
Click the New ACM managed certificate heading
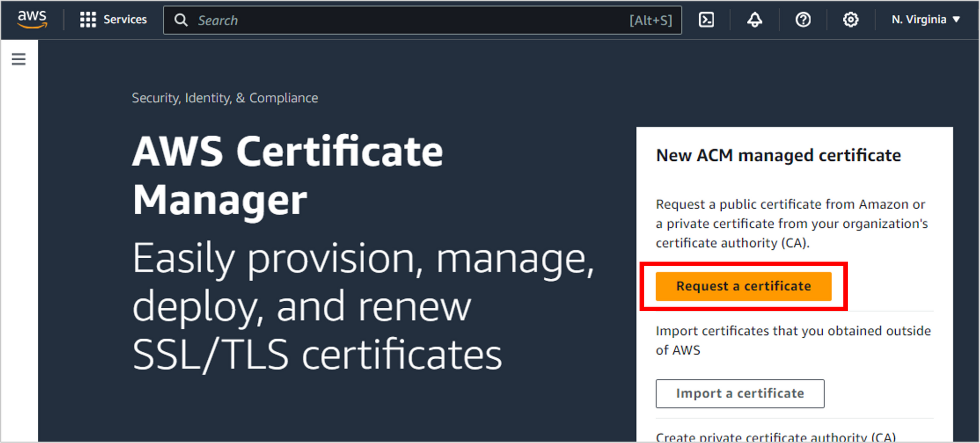pos(778,155)
